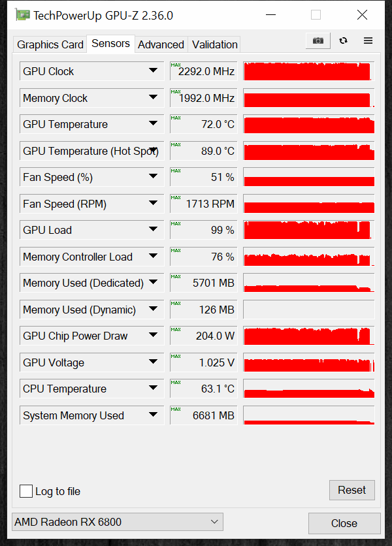Screen dimensions: 392x546
Task: Expand the GPU Clock sensor dropdown arrow
Action: (153, 71)
